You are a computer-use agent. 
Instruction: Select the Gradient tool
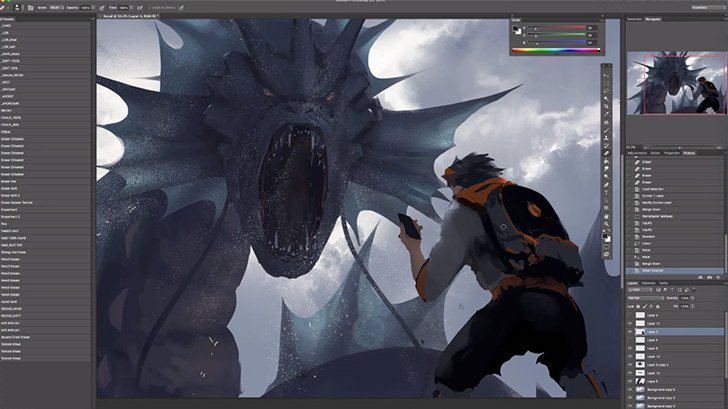click(x=606, y=161)
